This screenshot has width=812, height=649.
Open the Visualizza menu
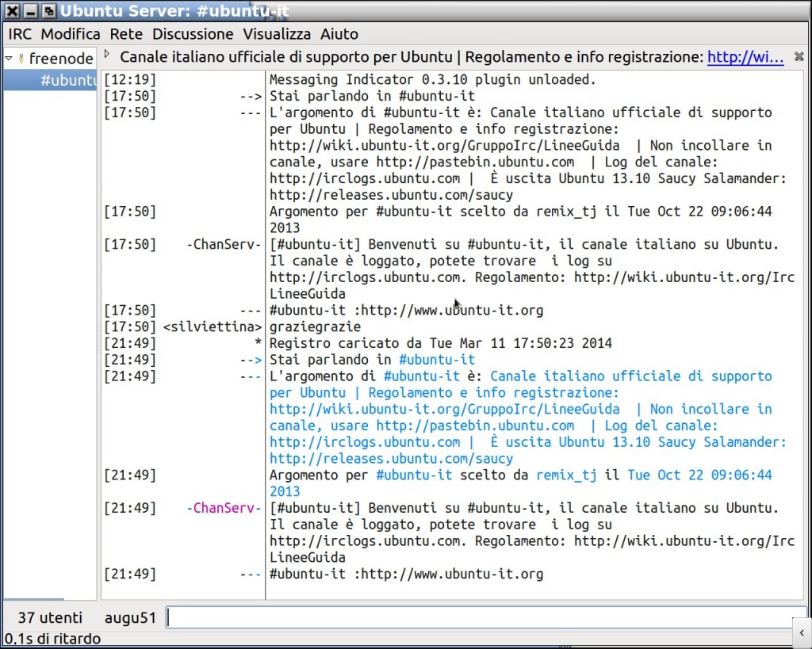click(x=277, y=34)
